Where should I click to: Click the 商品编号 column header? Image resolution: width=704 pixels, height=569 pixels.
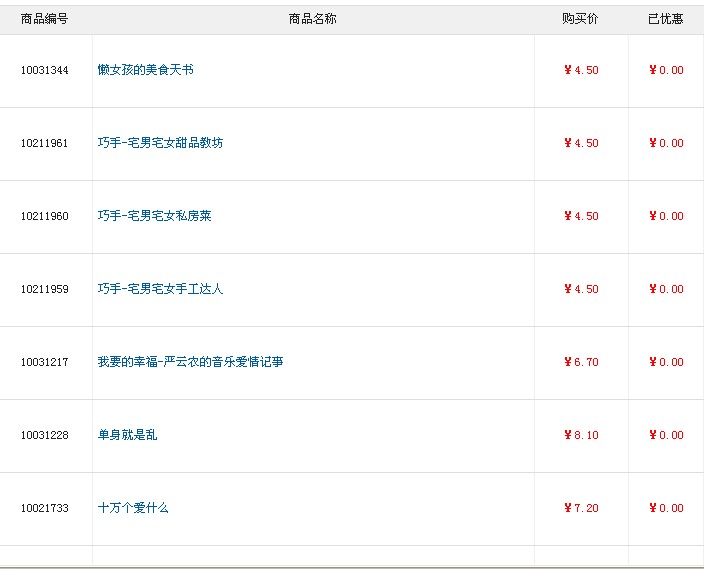[44, 19]
